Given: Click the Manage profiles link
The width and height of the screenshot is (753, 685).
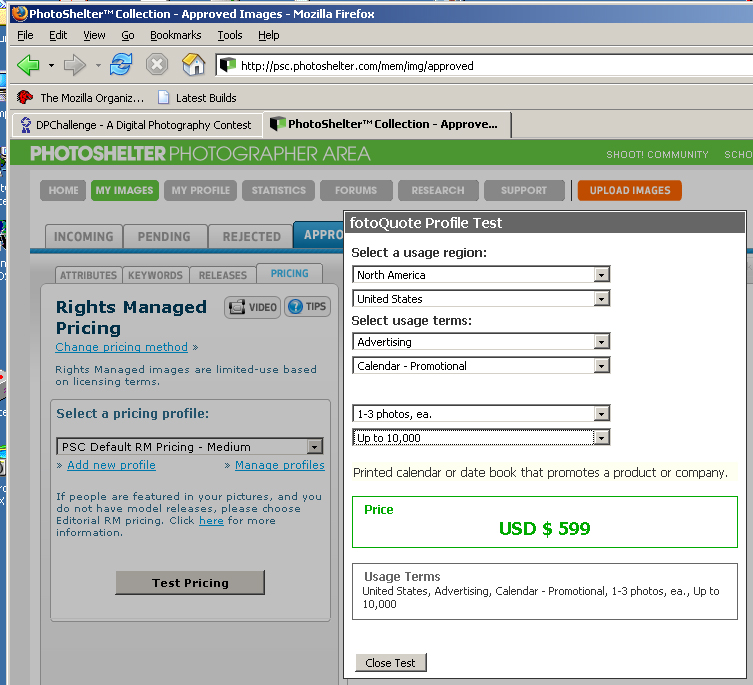Looking at the screenshot, I should click(x=279, y=465).
